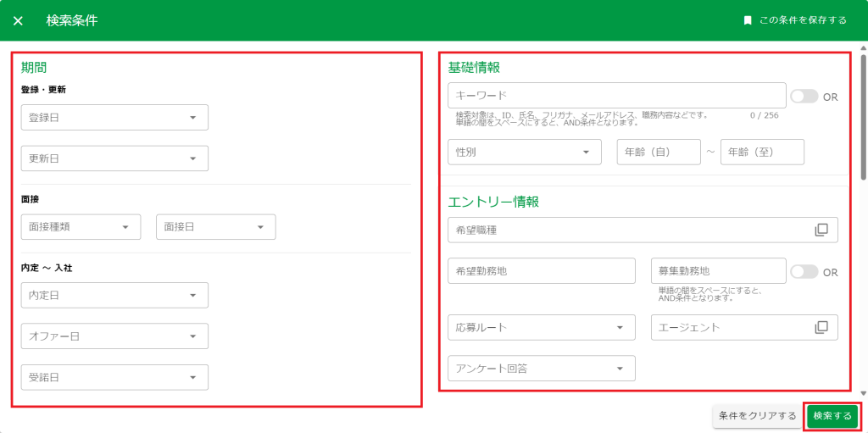Open the 希望職種 selection dialog icon
Viewport: 868px width, 433px height.
(821, 230)
